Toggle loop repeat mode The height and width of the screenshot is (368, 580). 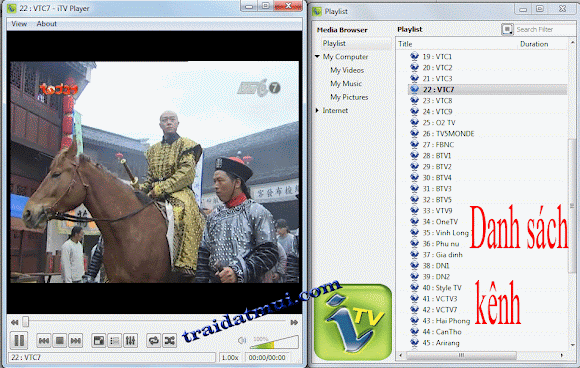pyautogui.click(x=154, y=340)
